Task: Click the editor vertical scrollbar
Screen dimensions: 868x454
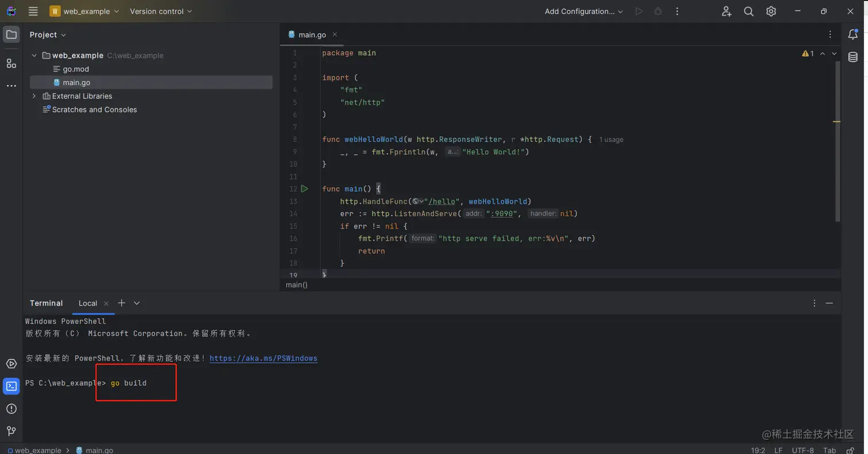Action: coord(838,141)
